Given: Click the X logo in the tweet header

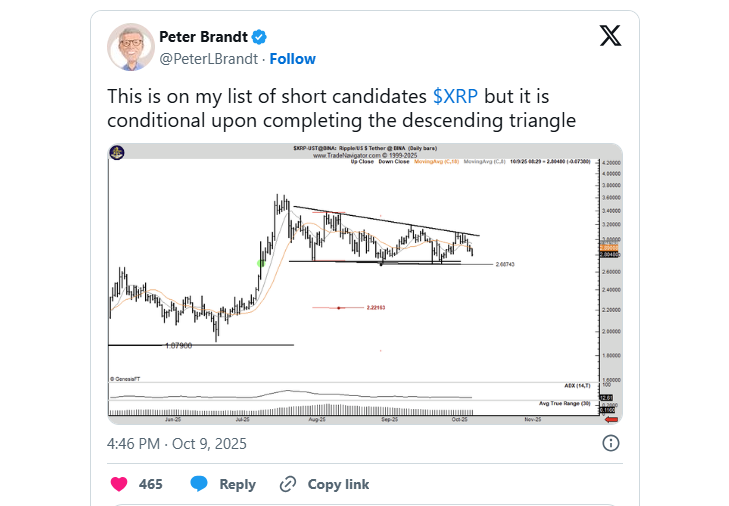Looking at the screenshot, I should tap(609, 37).
